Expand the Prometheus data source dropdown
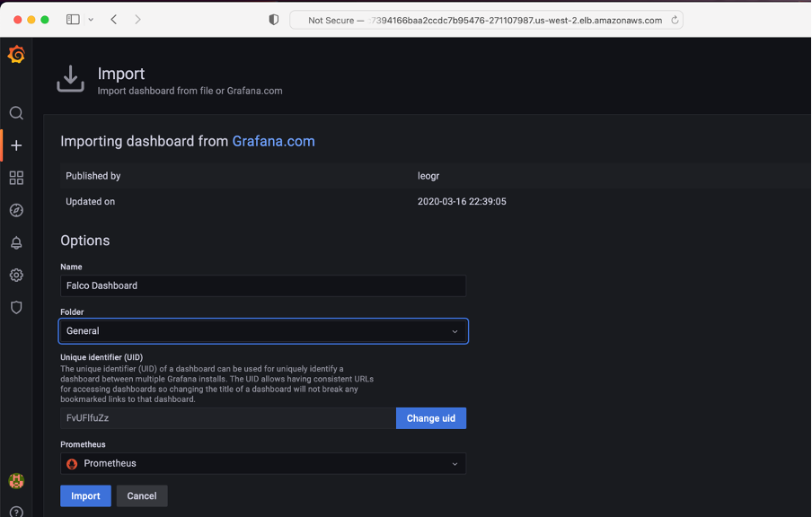812x517 pixels. click(263, 464)
